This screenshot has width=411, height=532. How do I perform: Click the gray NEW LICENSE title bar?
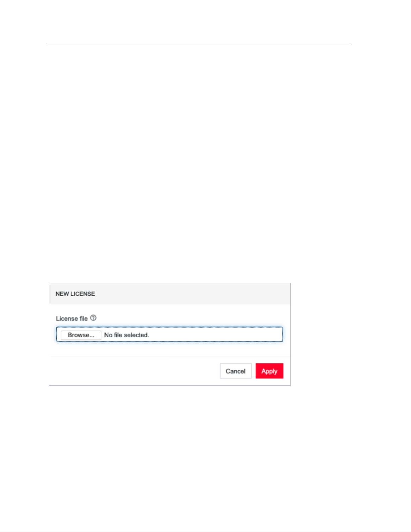click(x=170, y=294)
